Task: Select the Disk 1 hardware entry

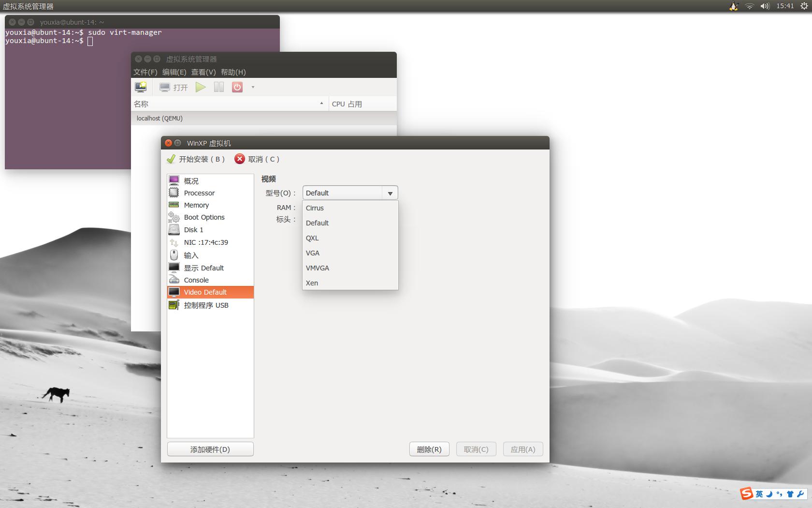Action: tap(194, 230)
